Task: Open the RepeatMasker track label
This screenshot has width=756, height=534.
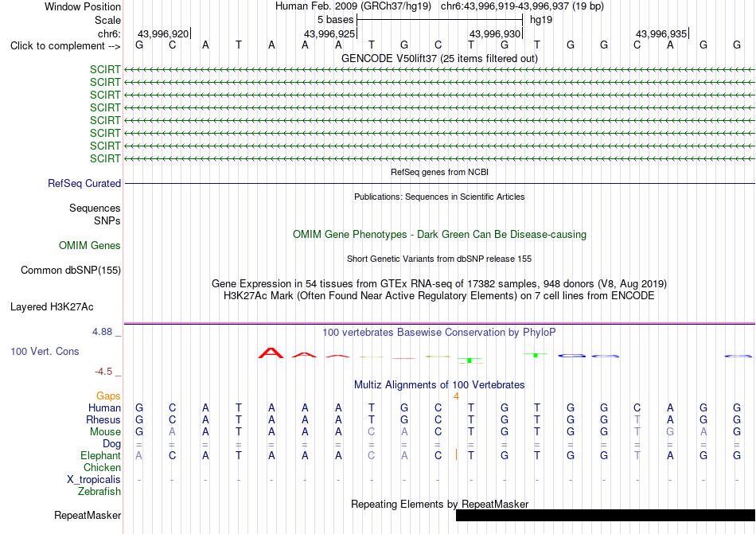Action: pyautogui.click(x=88, y=515)
